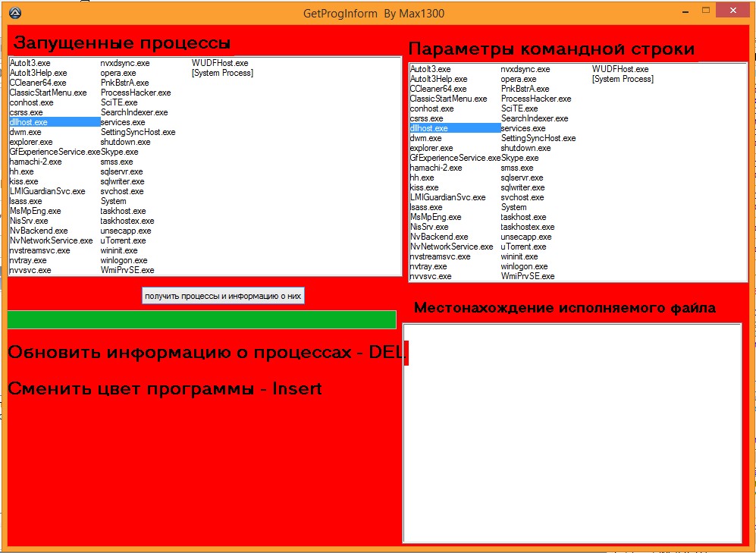Pick hamachi-2.exe in the right command line list
This screenshot has height=553, width=756.
[436, 168]
